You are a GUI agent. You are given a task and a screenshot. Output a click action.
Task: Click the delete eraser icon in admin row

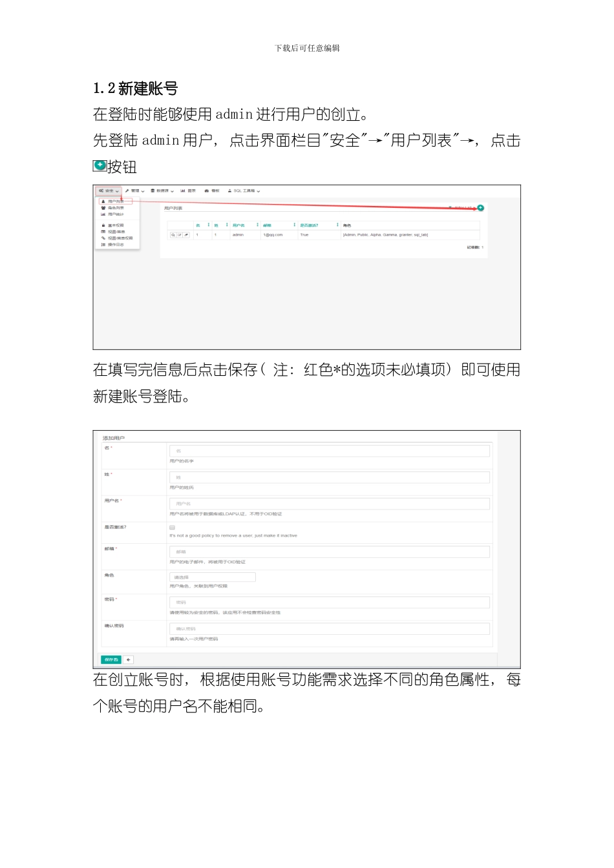[186, 235]
